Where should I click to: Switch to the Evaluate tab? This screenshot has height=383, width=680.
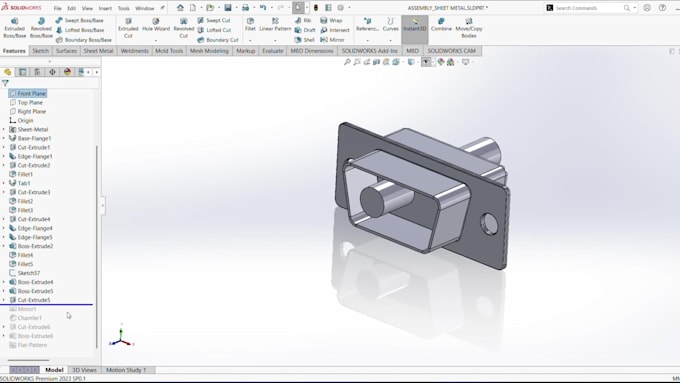pos(272,51)
